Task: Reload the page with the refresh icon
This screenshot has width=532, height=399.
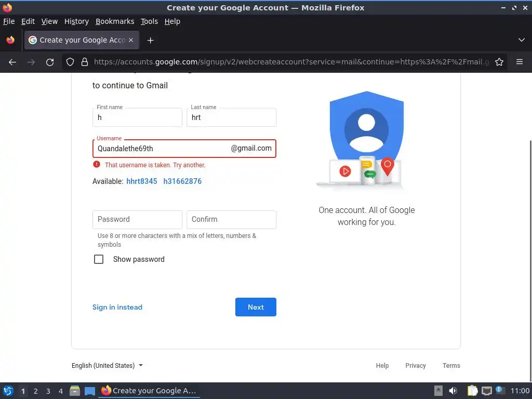Action: coord(50,62)
